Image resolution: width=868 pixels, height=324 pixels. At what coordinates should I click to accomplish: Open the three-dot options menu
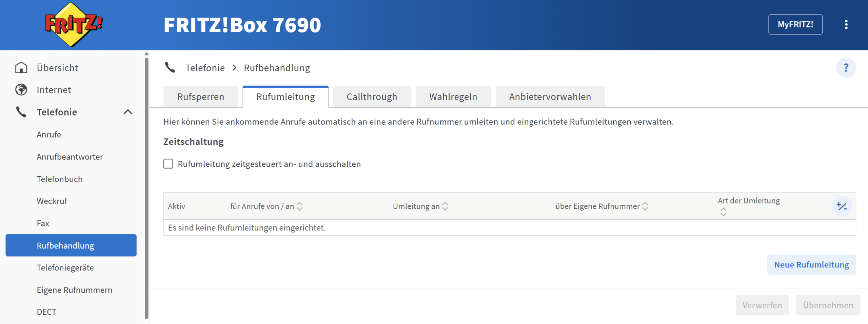[x=846, y=24]
